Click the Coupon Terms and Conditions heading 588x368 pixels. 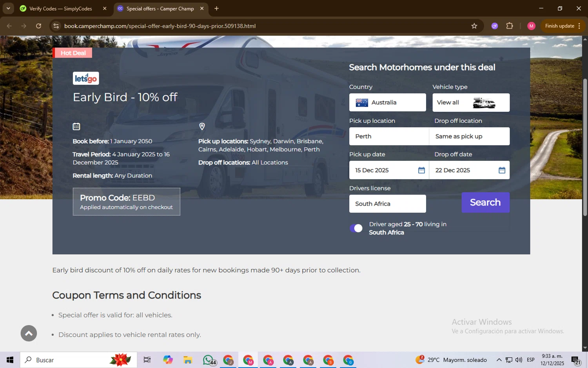[127, 295]
